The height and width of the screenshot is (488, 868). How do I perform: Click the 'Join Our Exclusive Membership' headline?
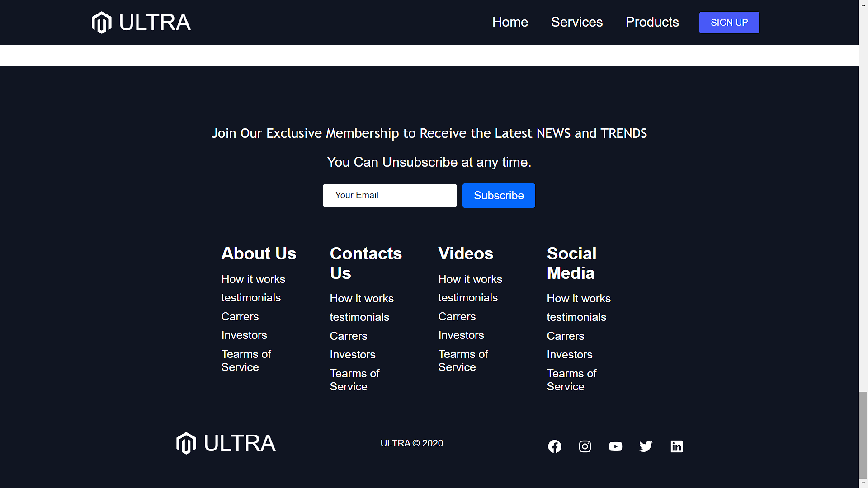[429, 133]
